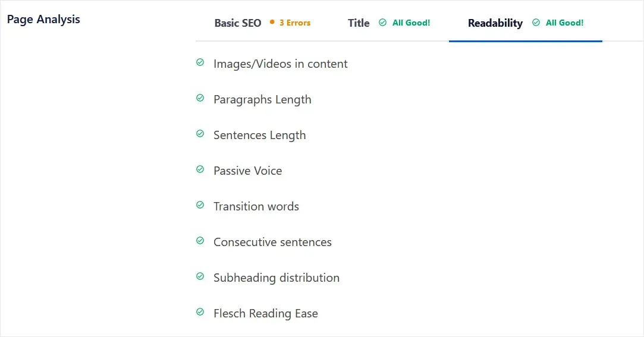644x337 pixels.
Task: Expand the Flesch Reading Ease row
Action: [266, 314]
